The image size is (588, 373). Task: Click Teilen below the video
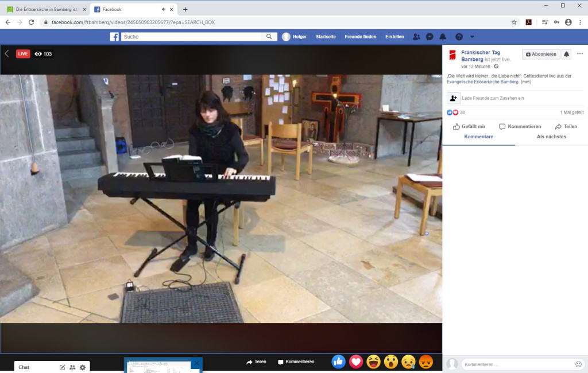(257, 362)
